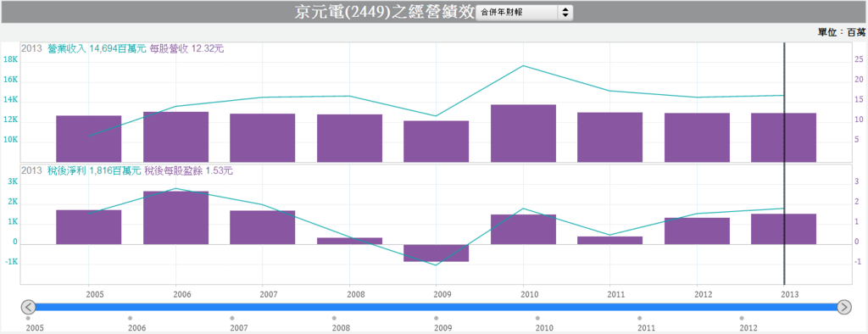Click the 2010 peak of the revenue line
868x334 pixels.
tap(523, 65)
